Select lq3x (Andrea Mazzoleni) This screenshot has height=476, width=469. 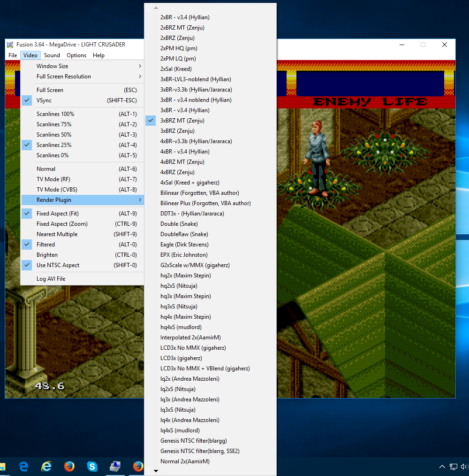210,399
